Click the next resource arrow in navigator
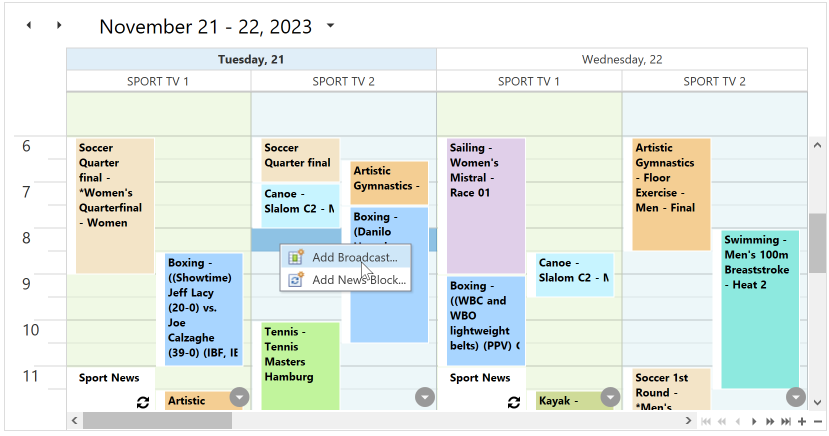Image resolution: width=829 pixels, height=436 pixels. (x=754, y=421)
